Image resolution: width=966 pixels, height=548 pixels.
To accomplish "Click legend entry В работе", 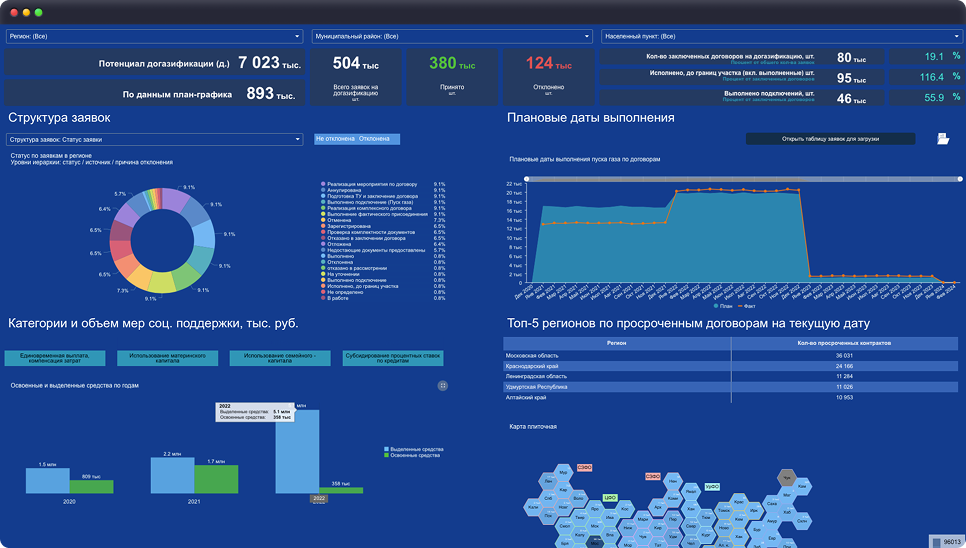I will point(335,298).
